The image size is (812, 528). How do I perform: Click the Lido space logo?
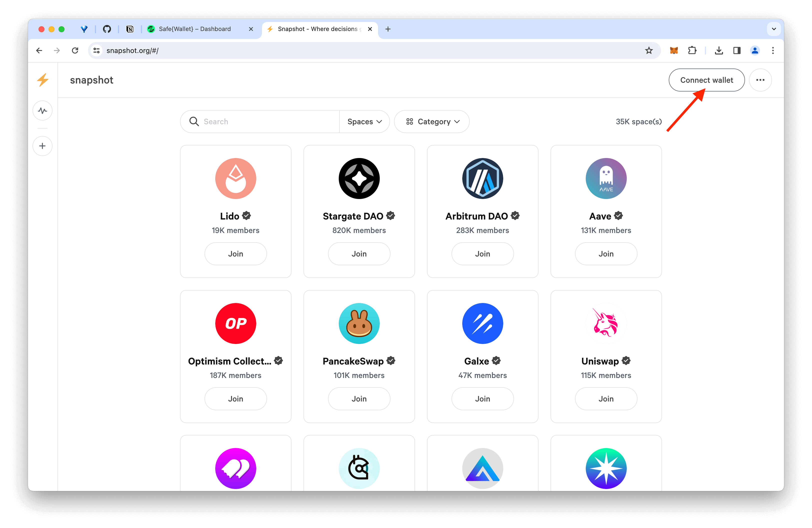click(x=236, y=178)
